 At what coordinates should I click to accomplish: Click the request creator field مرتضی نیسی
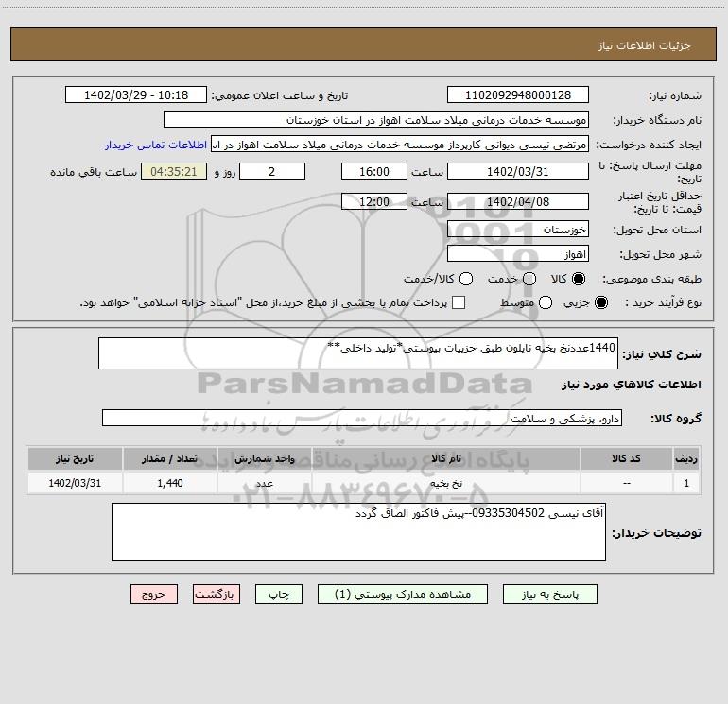[x=400, y=144]
